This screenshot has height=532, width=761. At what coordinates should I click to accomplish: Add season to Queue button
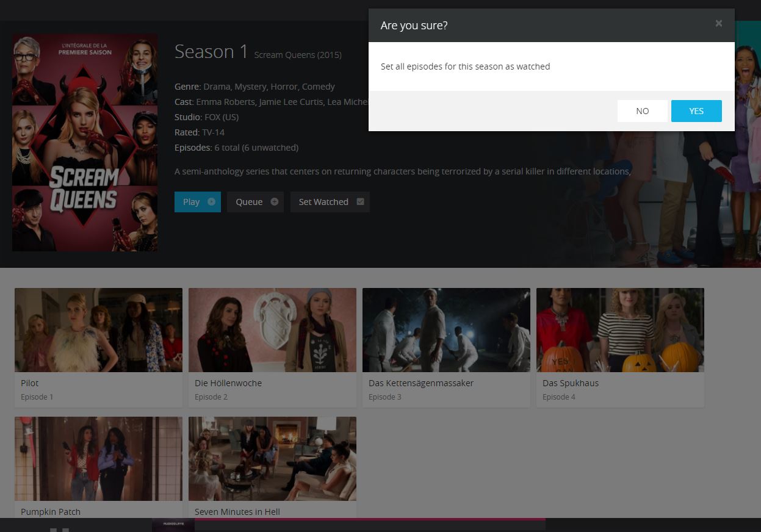pyautogui.click(x=255, y=202)
